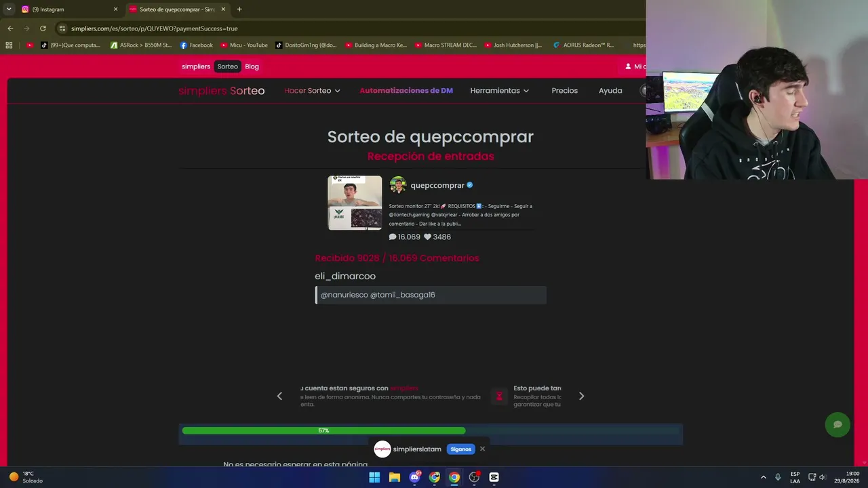The width and height of the screenshot is (868, 488).
Task: Open the AORUS Radeon bookmark
Action: click(584, 45)
